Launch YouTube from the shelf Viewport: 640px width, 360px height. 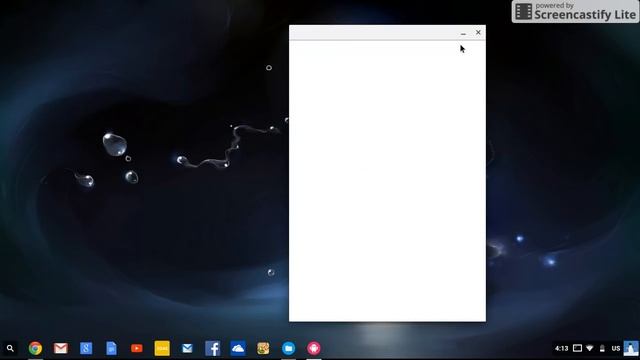click(x=137, y=348)
